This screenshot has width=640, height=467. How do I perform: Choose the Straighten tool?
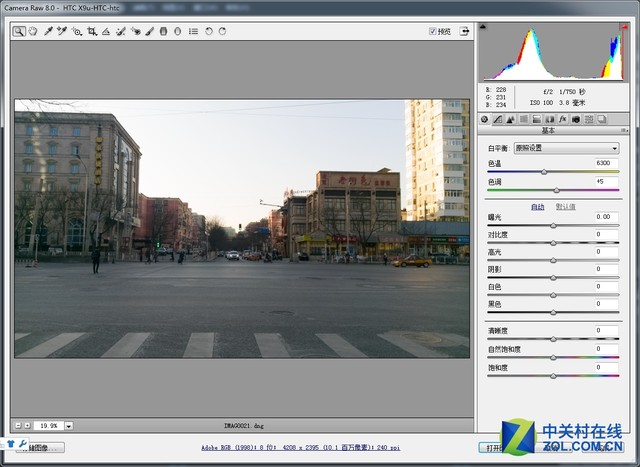click(105, 31)
